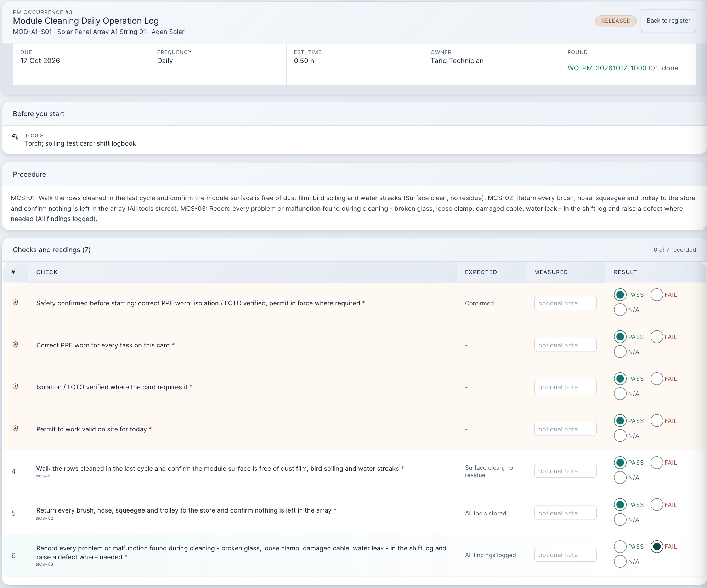Select N/A for Safety confirmed before starting

(620, 310)
